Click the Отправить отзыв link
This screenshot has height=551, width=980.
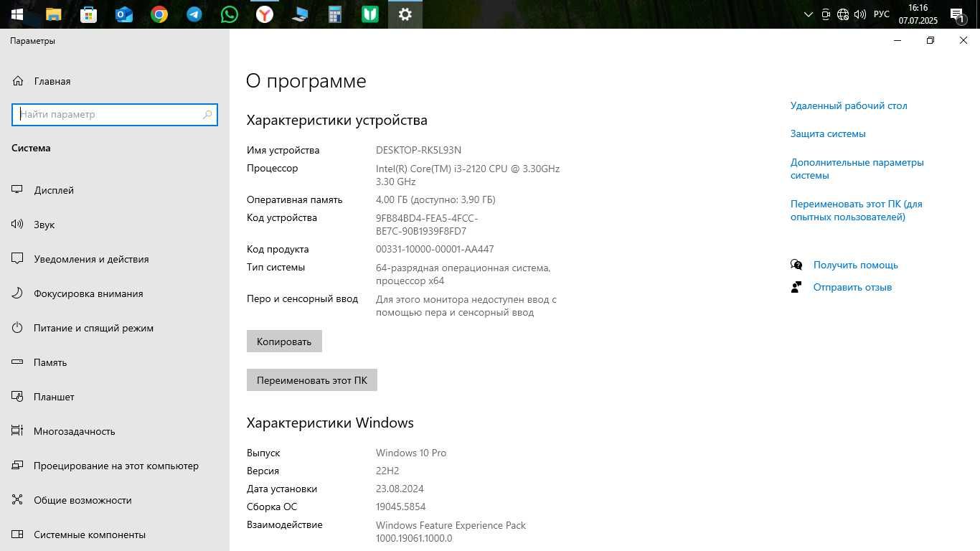(852, 287)
